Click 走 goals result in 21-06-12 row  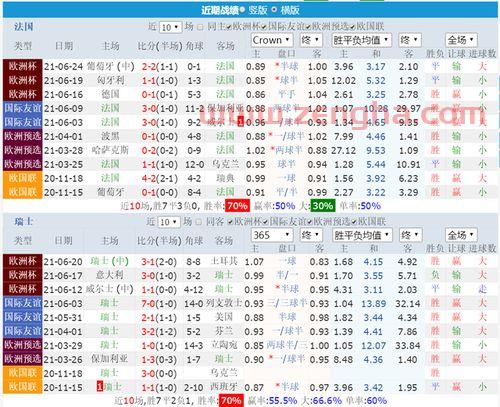tap(483, 289)
